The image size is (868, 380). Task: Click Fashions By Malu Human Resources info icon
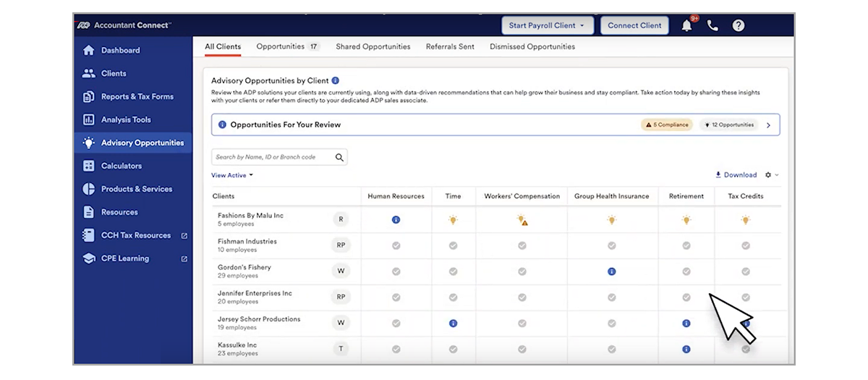(x=396, y=219)
